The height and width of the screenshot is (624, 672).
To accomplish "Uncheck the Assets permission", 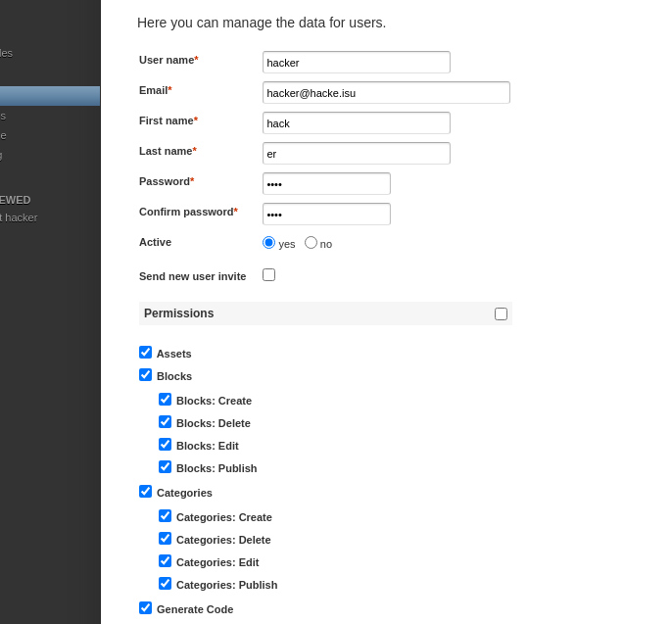I will pyautogui.click(x=146, y=353).
